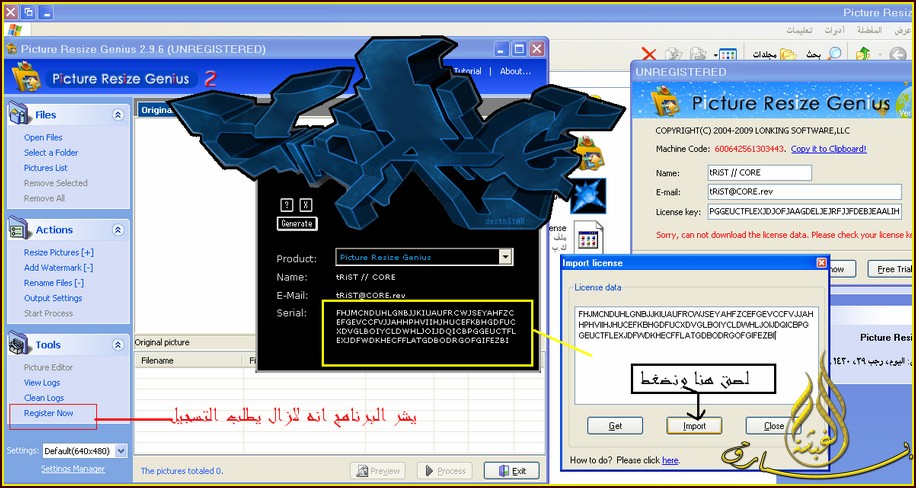Image resolution: width=916 pixels, height=488 pixels.
Task: Click the Search (بحث) magnifier in Explorer
Action: coord(826,54)
